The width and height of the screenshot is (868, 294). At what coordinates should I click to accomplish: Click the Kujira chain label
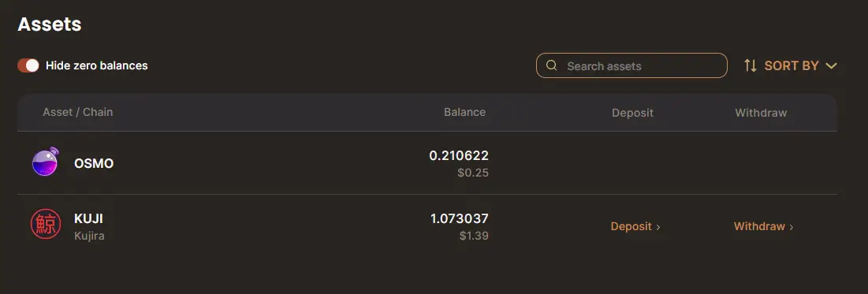coord(89,236)
